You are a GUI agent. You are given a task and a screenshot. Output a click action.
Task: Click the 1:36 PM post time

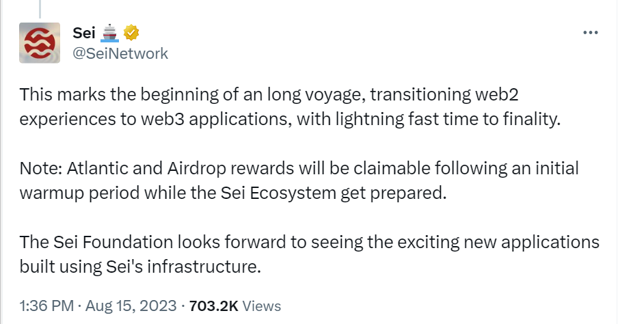[46, 306]
